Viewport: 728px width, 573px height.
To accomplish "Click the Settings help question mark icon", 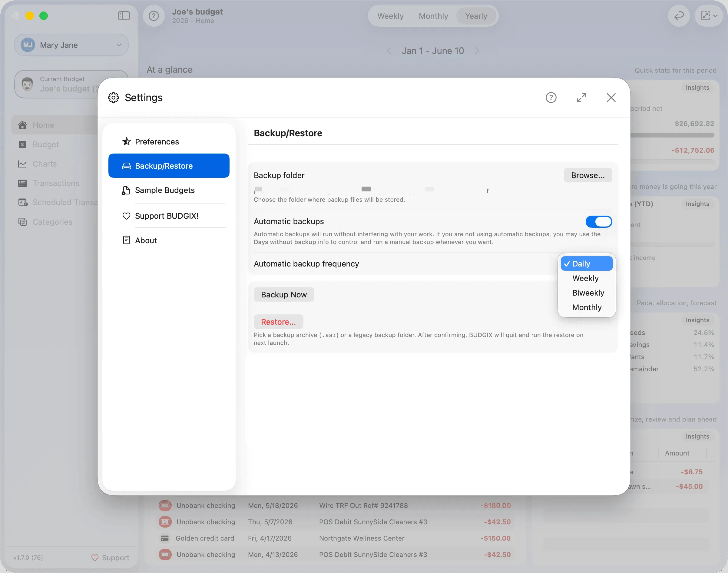I will click(551, 98).
